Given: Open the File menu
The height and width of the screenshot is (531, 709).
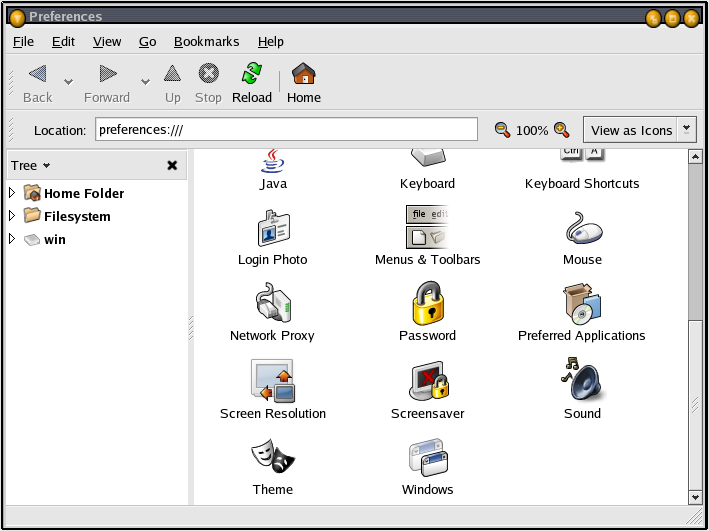Looking at the screenshot, I should 23,42.
